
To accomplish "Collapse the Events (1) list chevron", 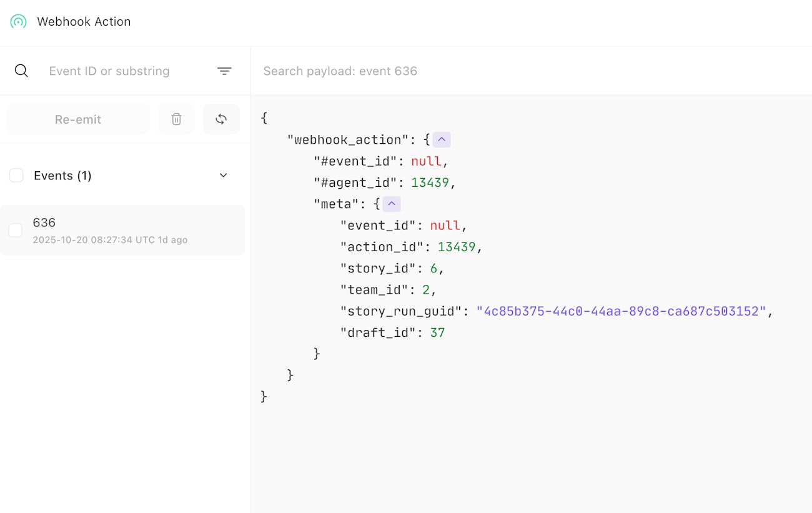I will [224, 176].
